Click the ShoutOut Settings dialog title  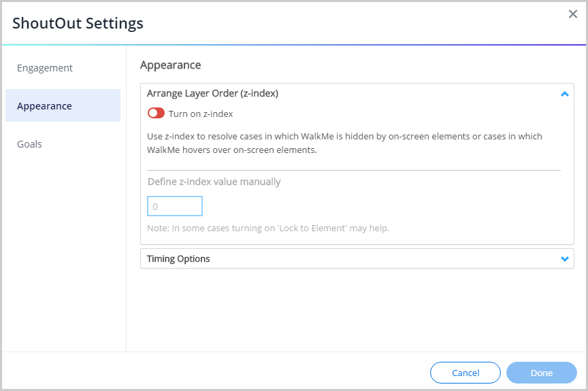78,23
